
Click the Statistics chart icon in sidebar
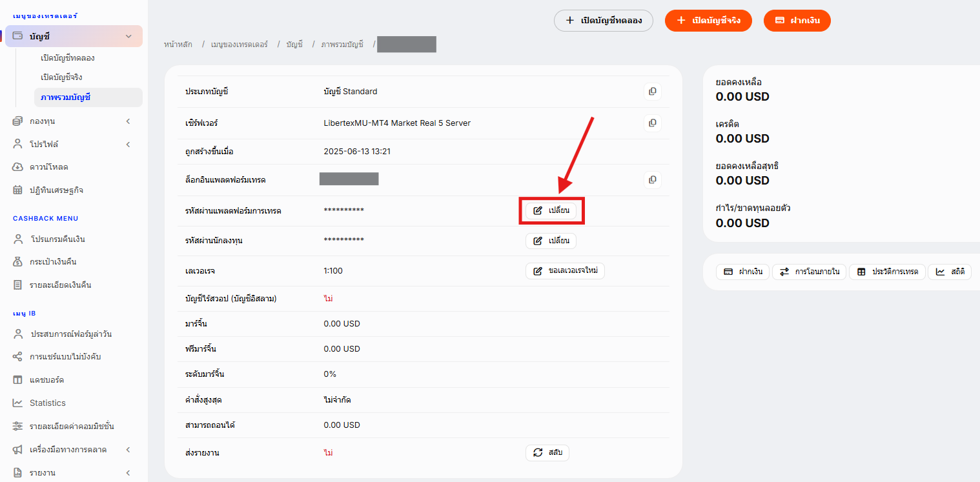[x=18, y=403]
